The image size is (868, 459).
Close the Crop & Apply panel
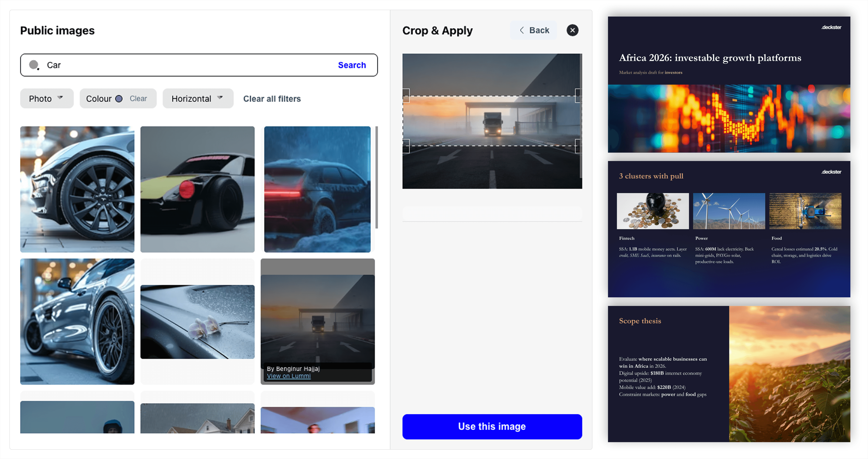click(x=572, y=30)
